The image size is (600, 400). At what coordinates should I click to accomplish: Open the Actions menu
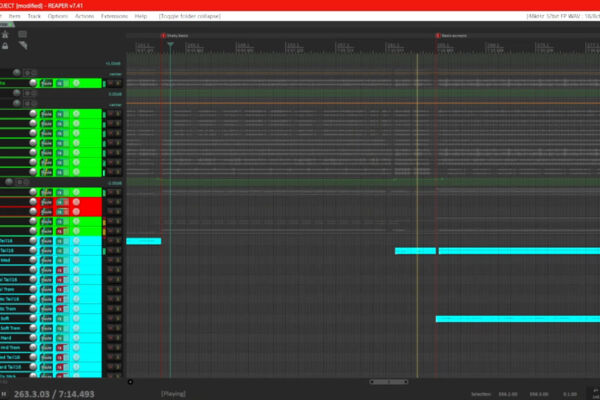(85, 16)
